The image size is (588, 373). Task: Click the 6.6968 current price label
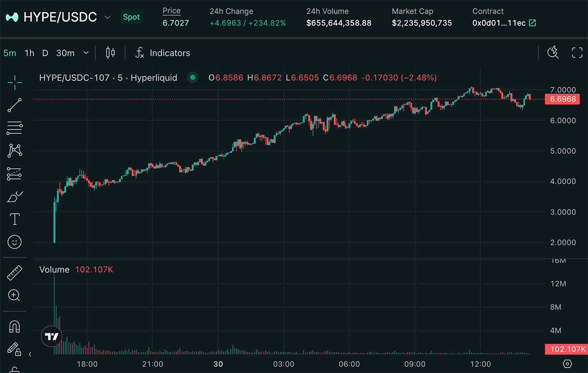[x=562, y=99]
